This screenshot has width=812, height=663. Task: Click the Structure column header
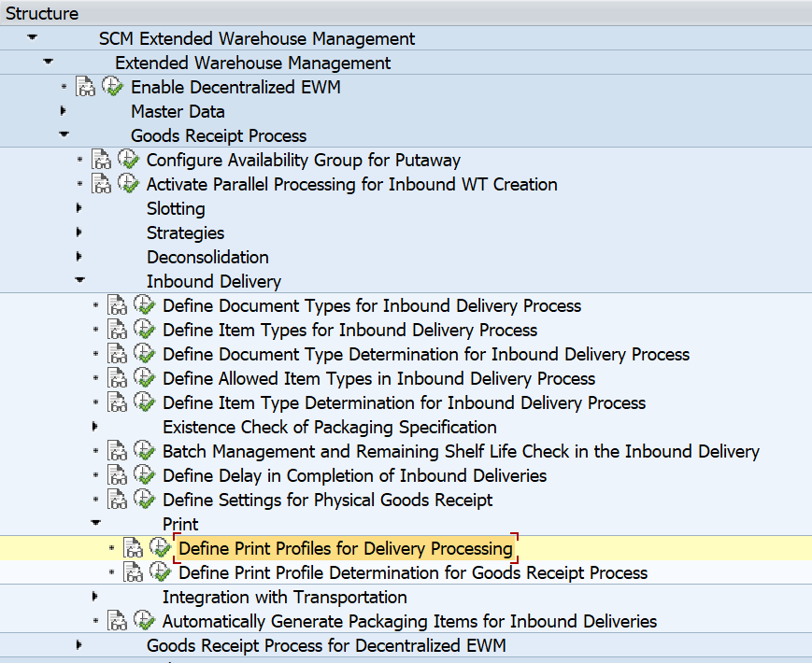pos(406,13)
